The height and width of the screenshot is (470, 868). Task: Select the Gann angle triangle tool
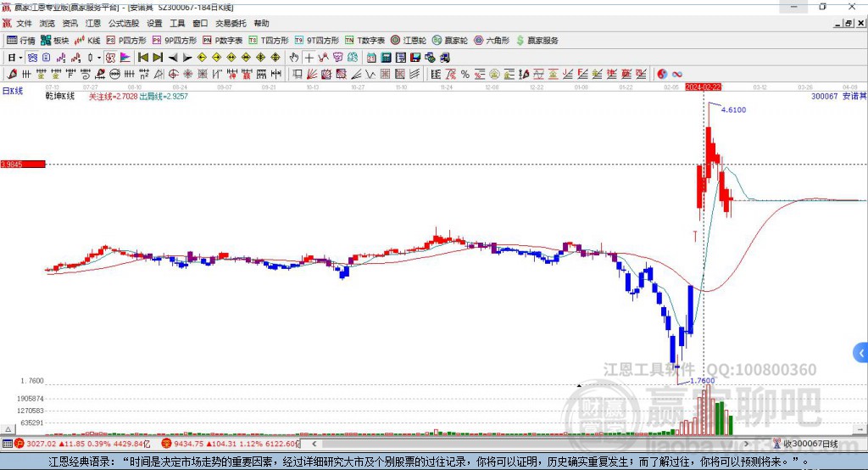pos(159,74)
